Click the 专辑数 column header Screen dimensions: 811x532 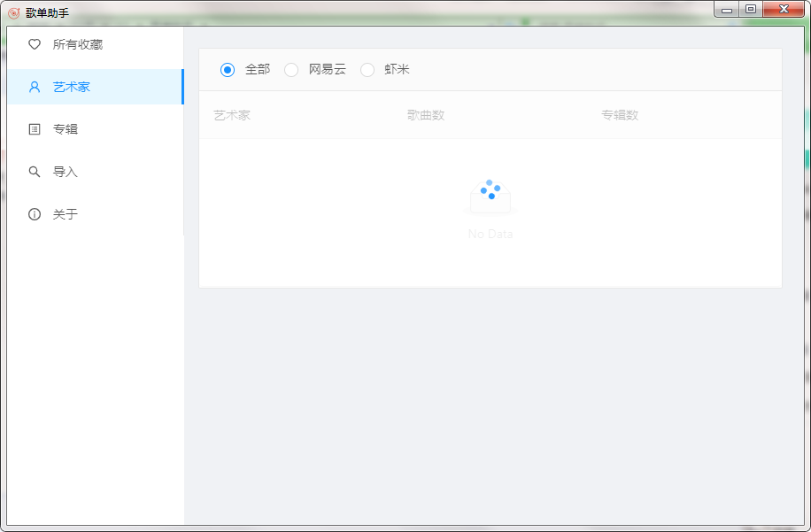point(620,115)
